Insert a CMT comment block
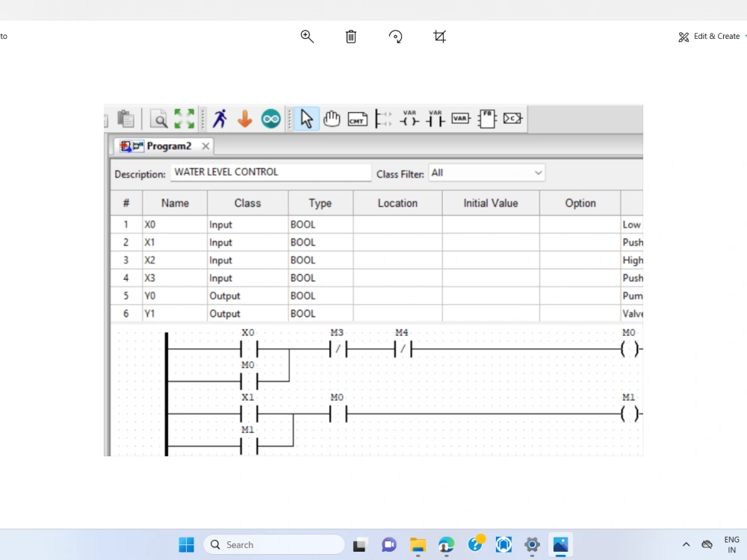Image resolution: width=747 pixels, height=560 pixels. [x=358, y=119]
